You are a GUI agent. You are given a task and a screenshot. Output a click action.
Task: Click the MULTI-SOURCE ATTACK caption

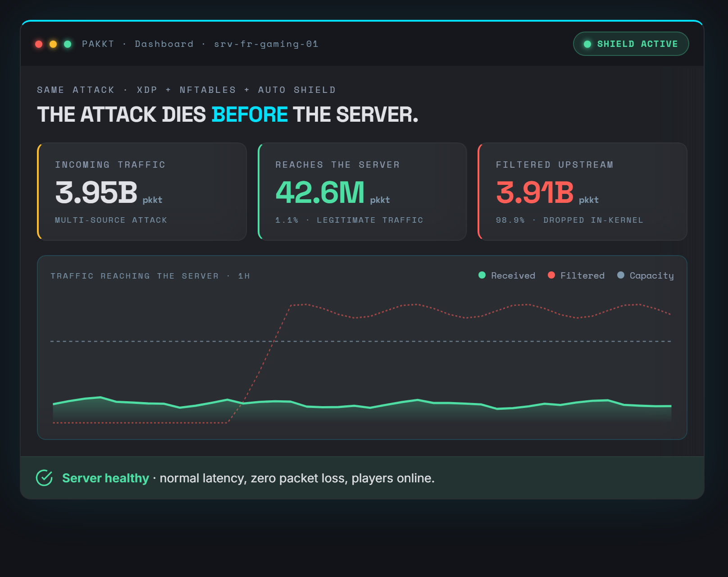(111, 220)
